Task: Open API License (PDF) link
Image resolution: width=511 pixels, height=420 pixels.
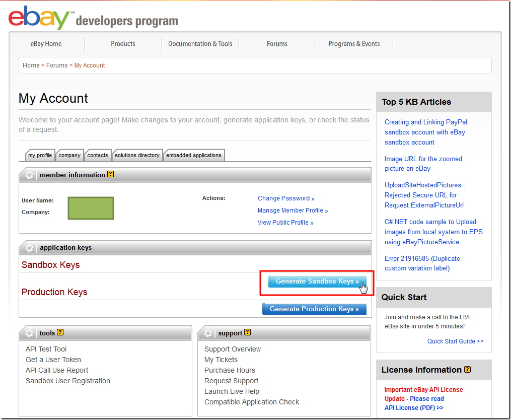Action: tap(414, 407)
